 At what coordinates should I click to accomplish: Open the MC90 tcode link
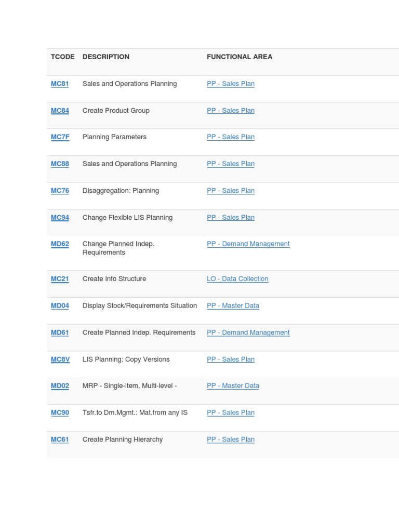click(x=60, y=413)
